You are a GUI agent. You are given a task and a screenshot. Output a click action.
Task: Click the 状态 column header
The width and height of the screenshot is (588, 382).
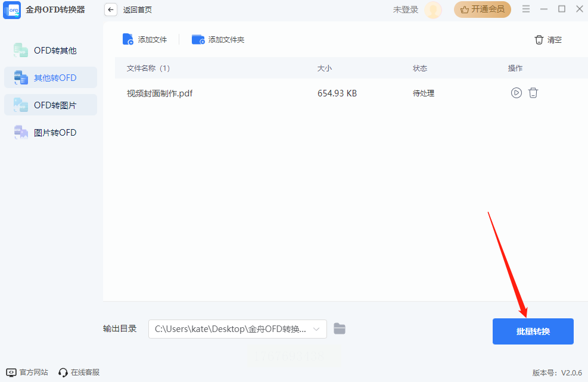(420, 68)
